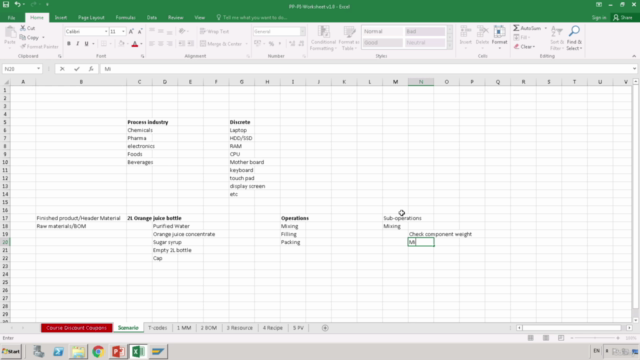Open Sort & Filter menu
Image resolution: width=640 pixels, height=360 pixels.
557,38
